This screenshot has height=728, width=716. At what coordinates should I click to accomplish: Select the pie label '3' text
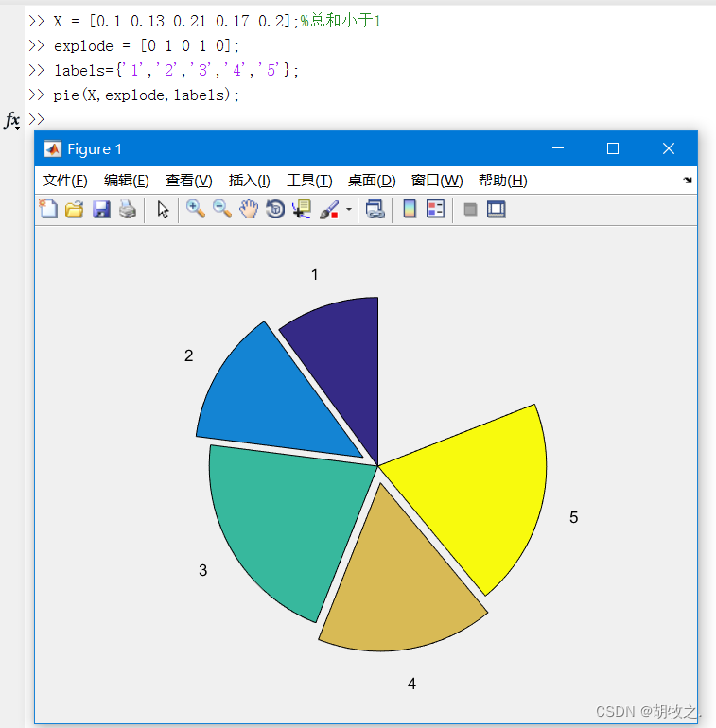pyautogui.click(x=203, y=570)
